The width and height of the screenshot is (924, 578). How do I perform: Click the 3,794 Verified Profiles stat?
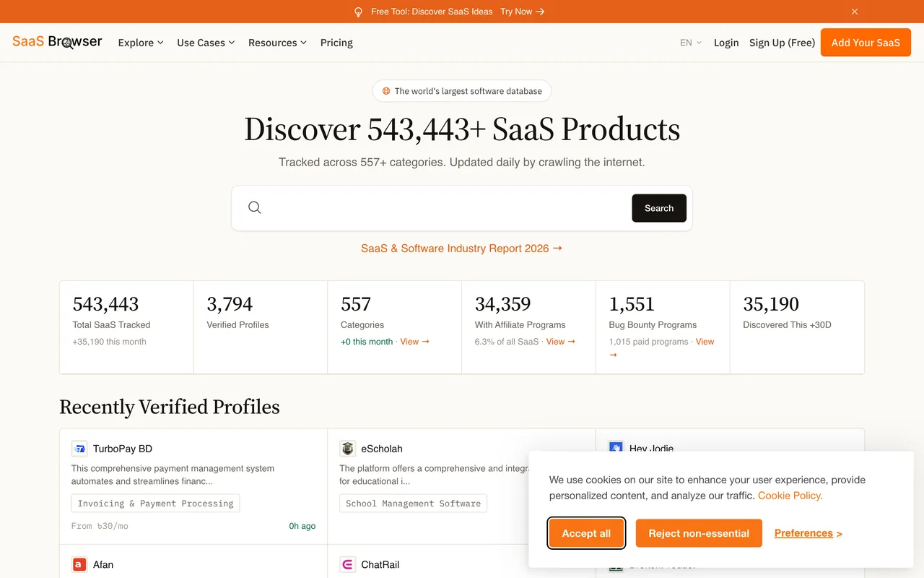pyautogui.click(x=261, y=327)
